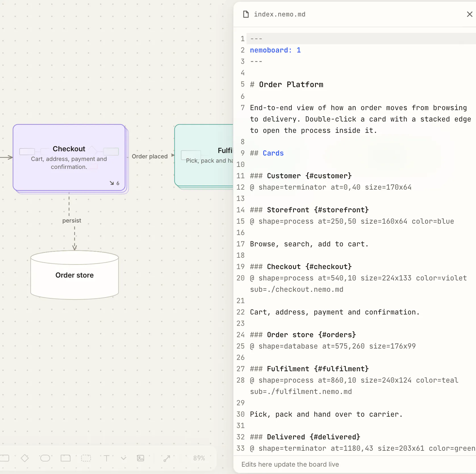Open the more tools chevron in toolbar
Viewport: 476px width, 474px height.
coord(124,458)
